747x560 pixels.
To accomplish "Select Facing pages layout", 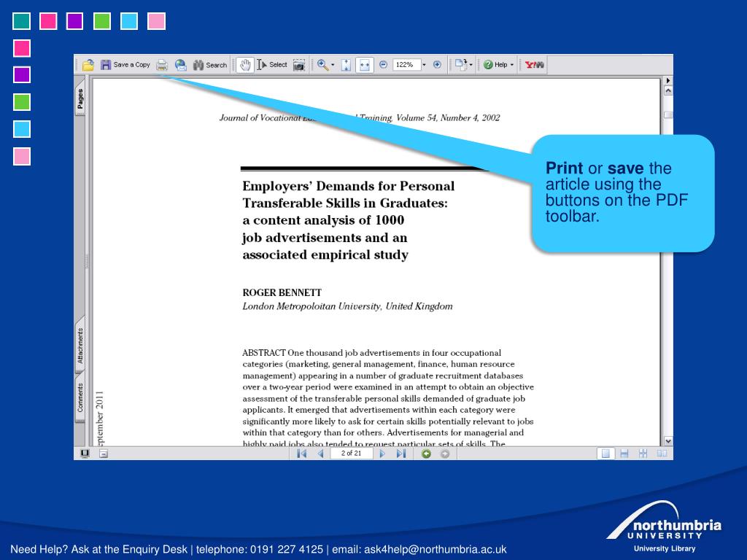I will tap(662, 454).
